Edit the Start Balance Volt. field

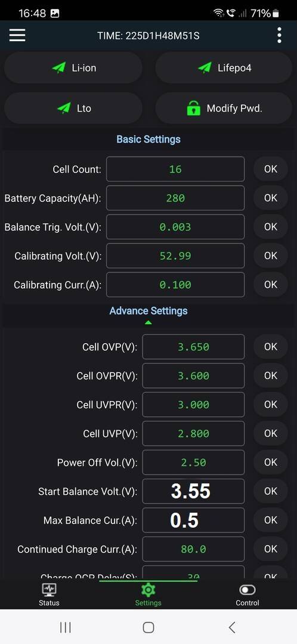pos(193,491)
